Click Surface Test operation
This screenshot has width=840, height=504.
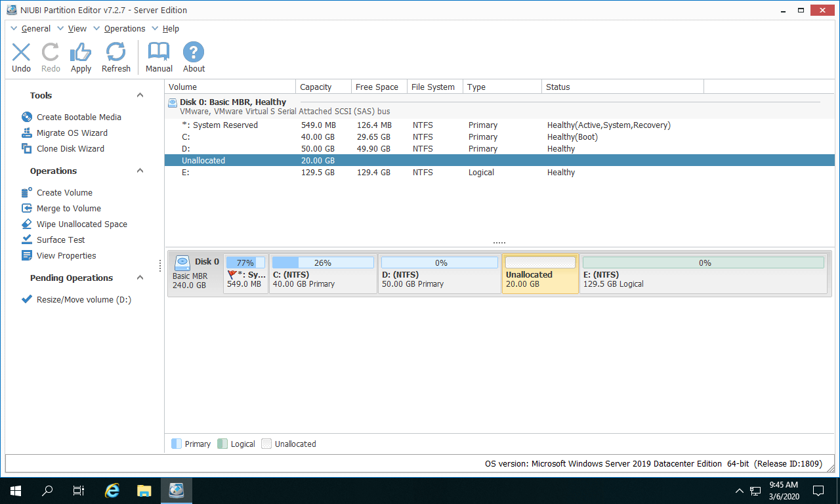pyautogui.click(x=60, y=240)
